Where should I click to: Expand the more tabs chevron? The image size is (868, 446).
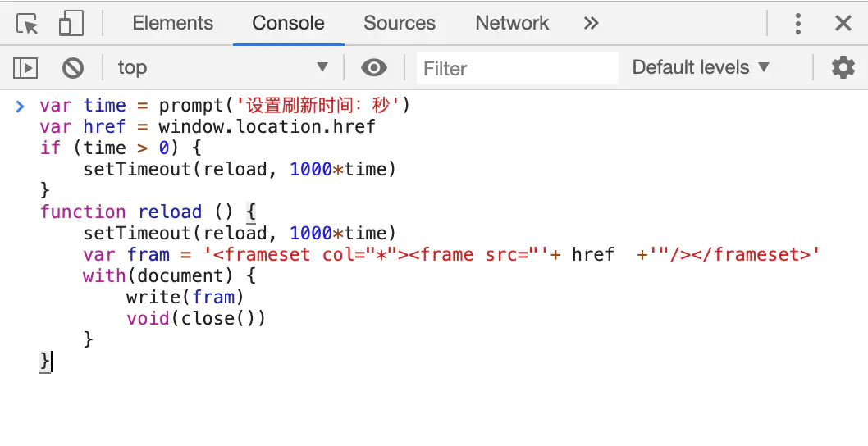click(x=591, y=24)
